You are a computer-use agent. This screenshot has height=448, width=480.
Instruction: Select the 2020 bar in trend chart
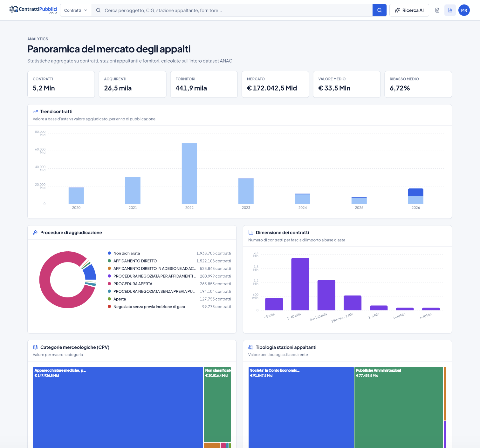pyautogui.click(x=76, y=196)
